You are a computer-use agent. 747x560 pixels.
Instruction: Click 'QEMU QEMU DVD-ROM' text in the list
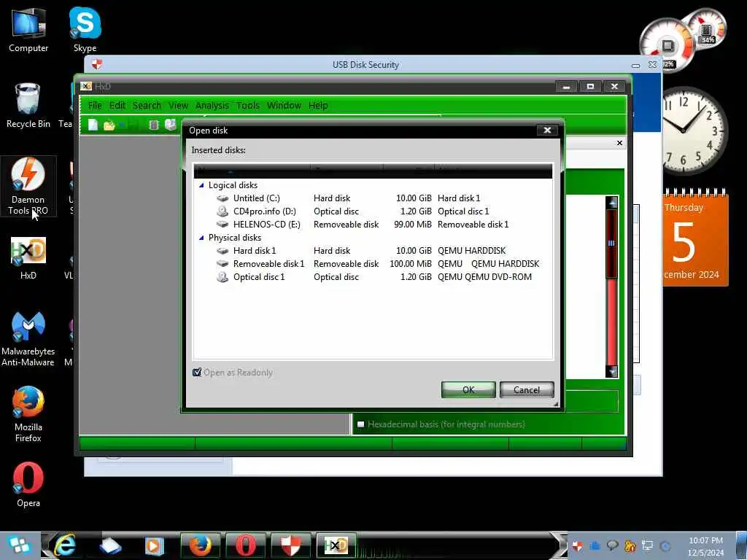(484, 276)
